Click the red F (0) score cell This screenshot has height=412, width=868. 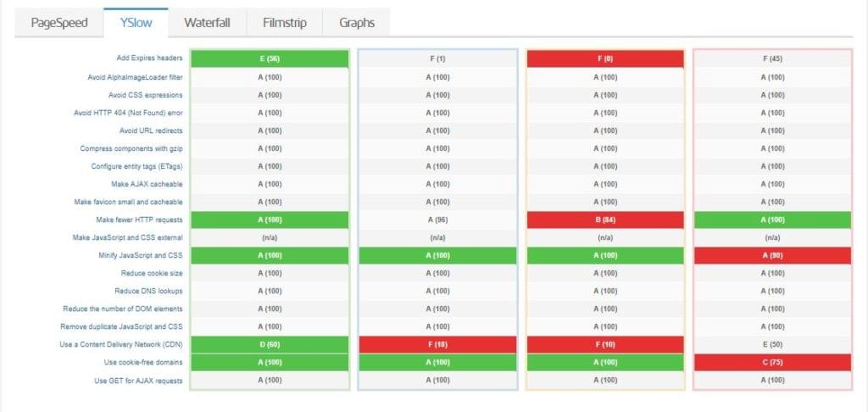coord(605,58)
